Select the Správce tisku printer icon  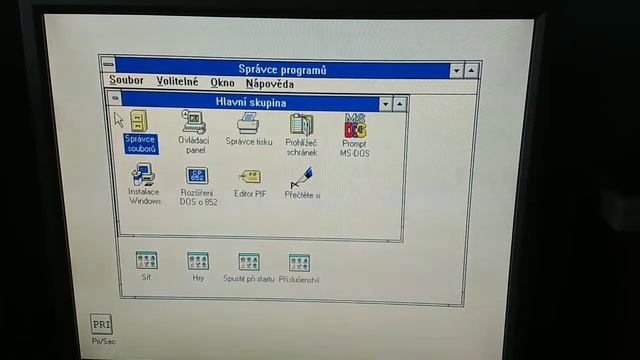tap(248, 123)
